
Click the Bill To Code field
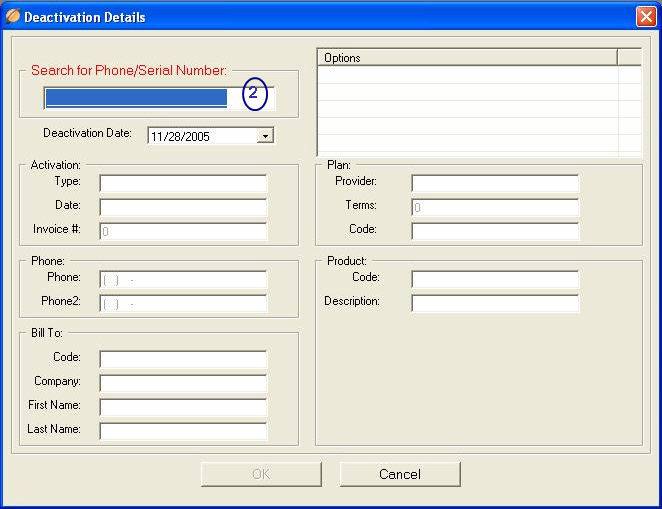click(183, 359)
